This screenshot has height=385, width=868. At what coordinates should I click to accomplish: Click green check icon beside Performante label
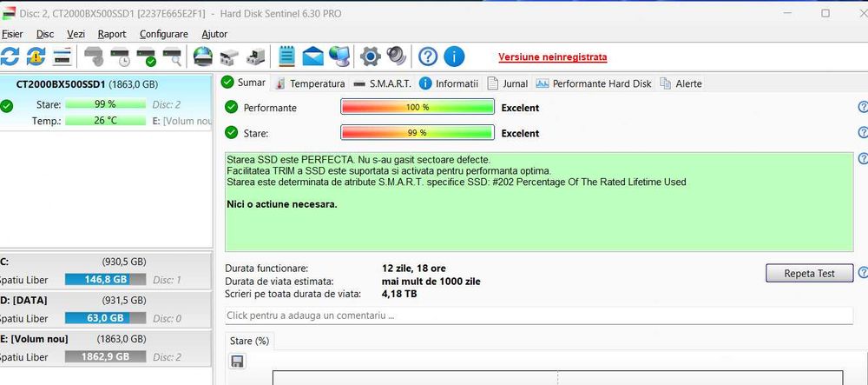click(232, 108)
